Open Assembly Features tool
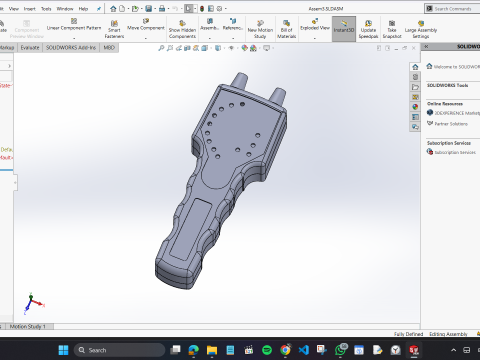The width and height of the screenshot is (480, 360). [x=210, y=25]
